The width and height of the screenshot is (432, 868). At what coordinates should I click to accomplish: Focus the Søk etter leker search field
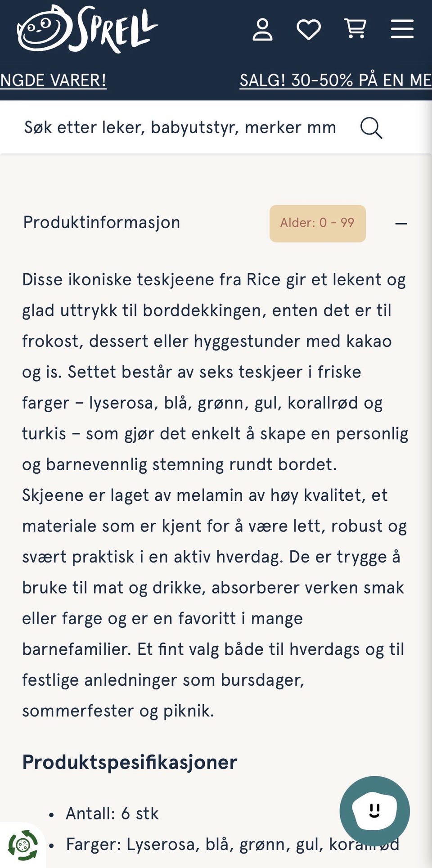point(180,128)
